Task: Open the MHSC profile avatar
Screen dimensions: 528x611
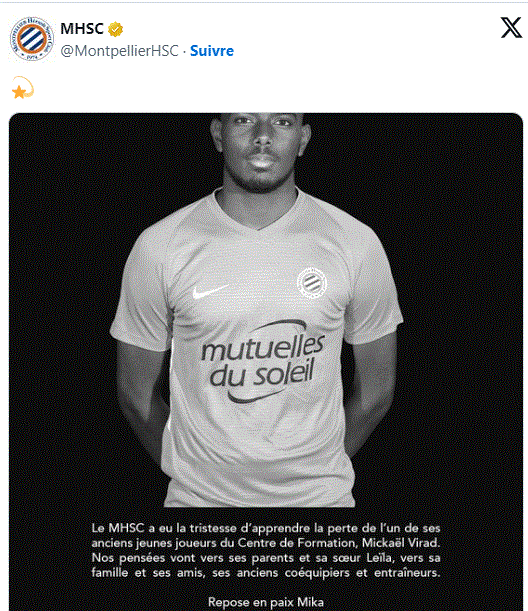Action: pyautogui.click(x=32, y=39)
